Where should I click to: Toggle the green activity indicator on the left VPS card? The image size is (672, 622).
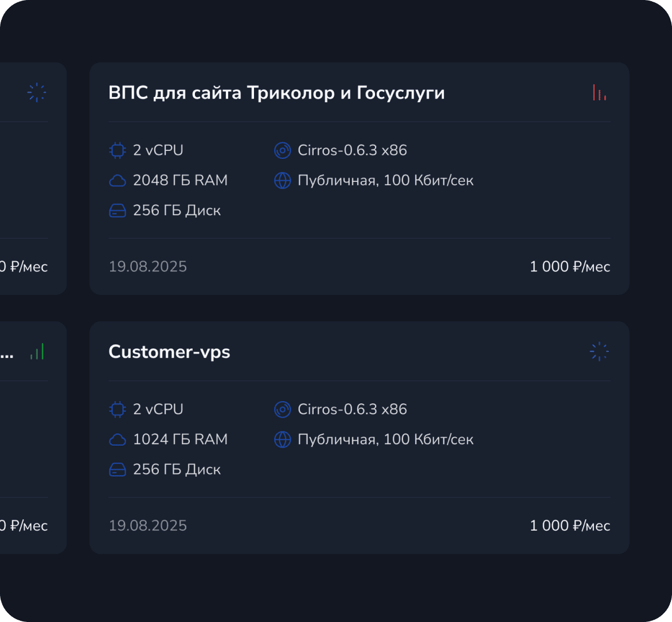[37, 351]
